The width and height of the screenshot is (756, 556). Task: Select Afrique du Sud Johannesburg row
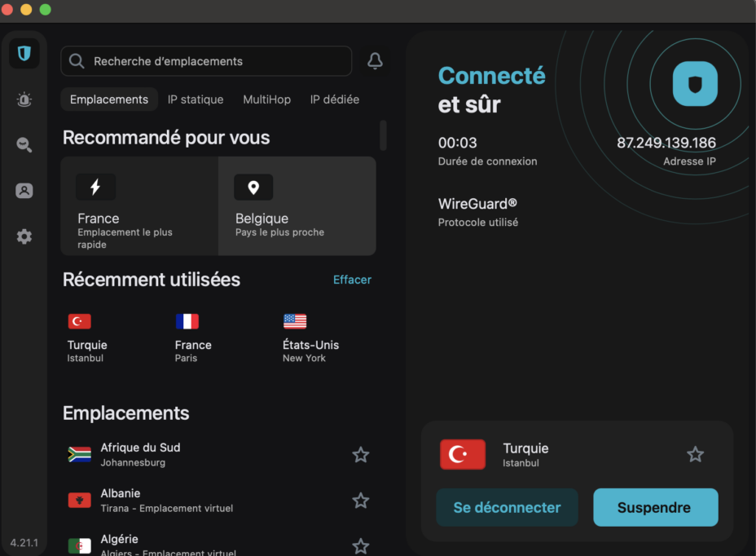click(x=219, y=455)
